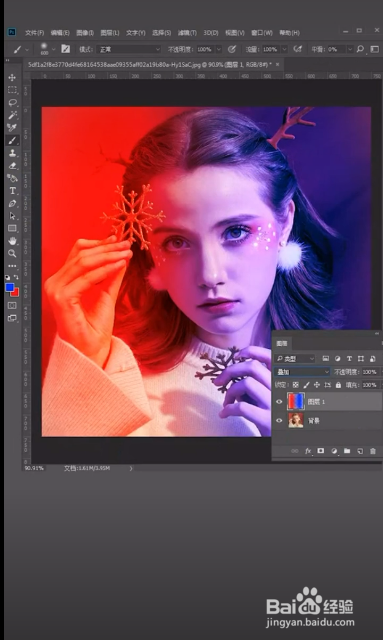
Task: Open the 编辑(E) menu
Action: (x=60, y=33)
